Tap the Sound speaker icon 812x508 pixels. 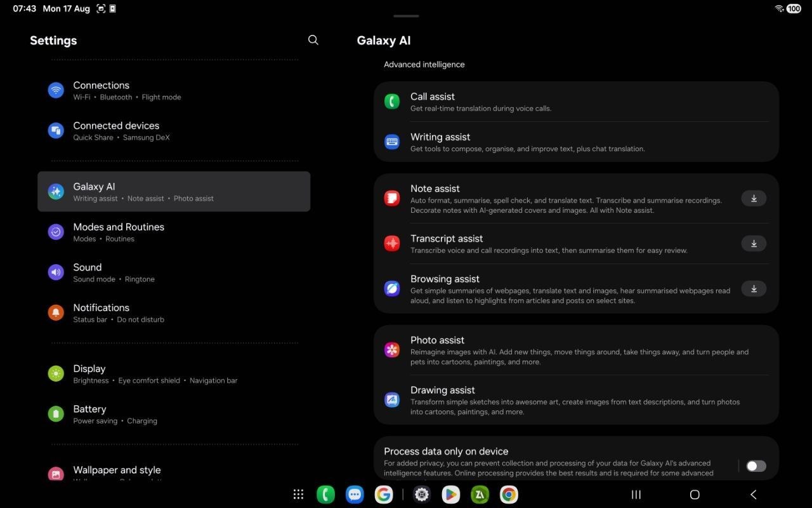point(56,272)
